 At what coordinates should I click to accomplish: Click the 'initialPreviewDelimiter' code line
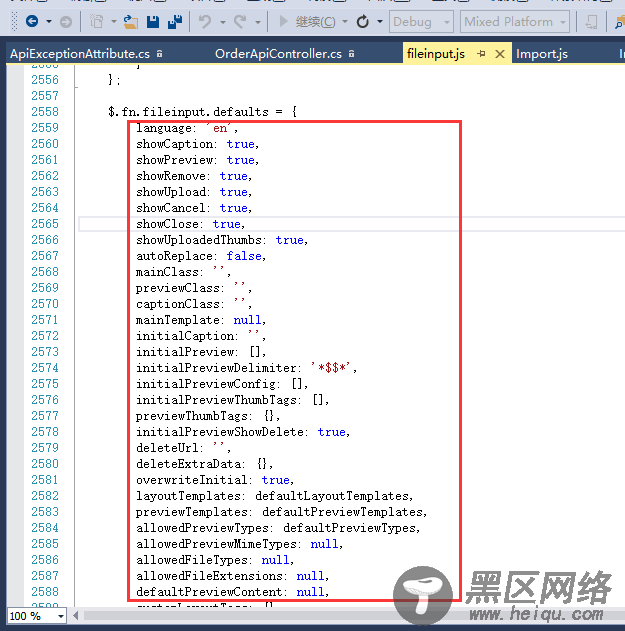tap(246, 368)
